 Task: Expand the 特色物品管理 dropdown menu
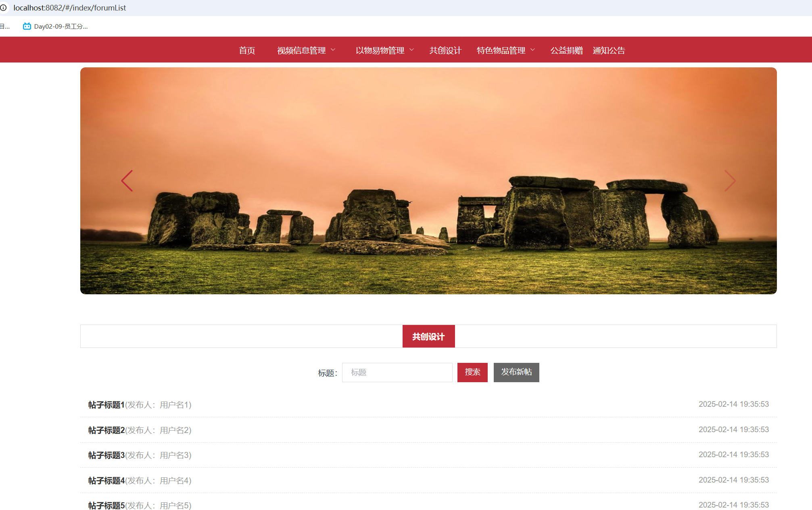pos(505,50)
